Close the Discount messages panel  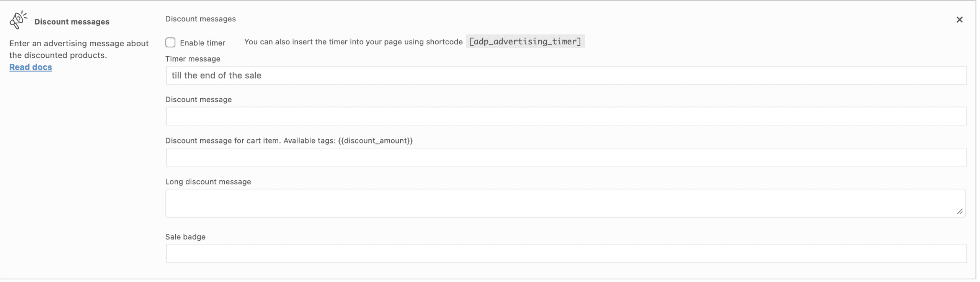(959, 20)
